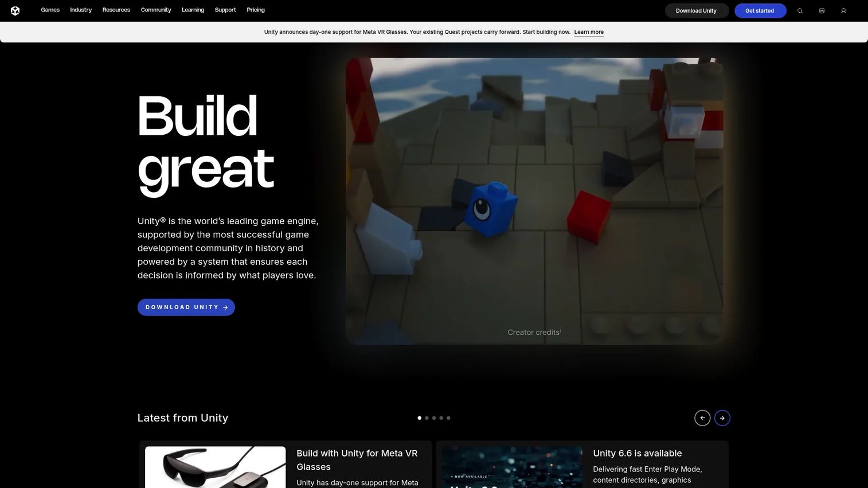Viewport: 868px width, 488px height.
Task: Open the store cart icon
Action: [822, 11]
